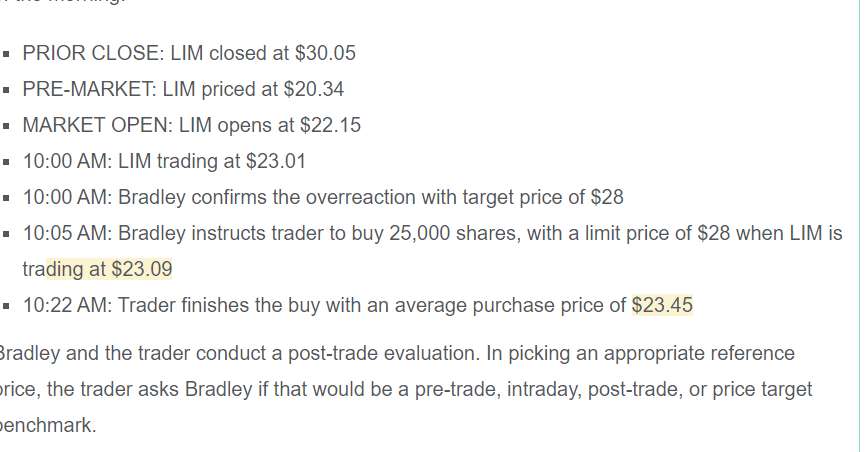This screenshot has width=865, height=452.
Task: Click the $22.15 opening price
Action: point(330,125)
